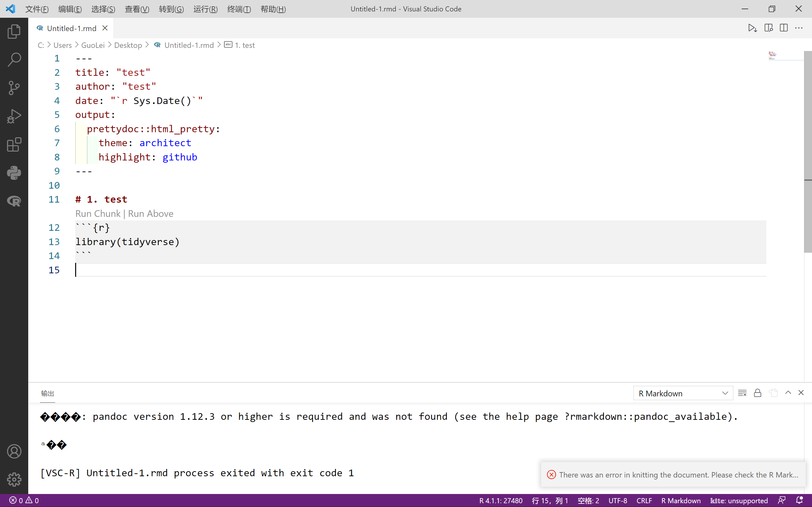Open the Search sidebar icon
The width and height of the screenshot is (812, 507).
coord(14,59)
